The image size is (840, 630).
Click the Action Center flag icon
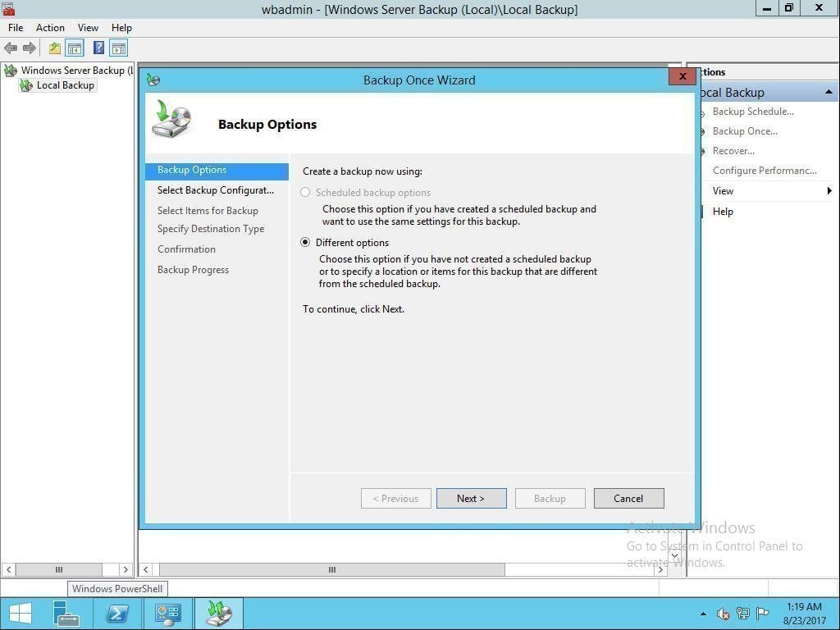pyautogui.click(x=762, y=614)
